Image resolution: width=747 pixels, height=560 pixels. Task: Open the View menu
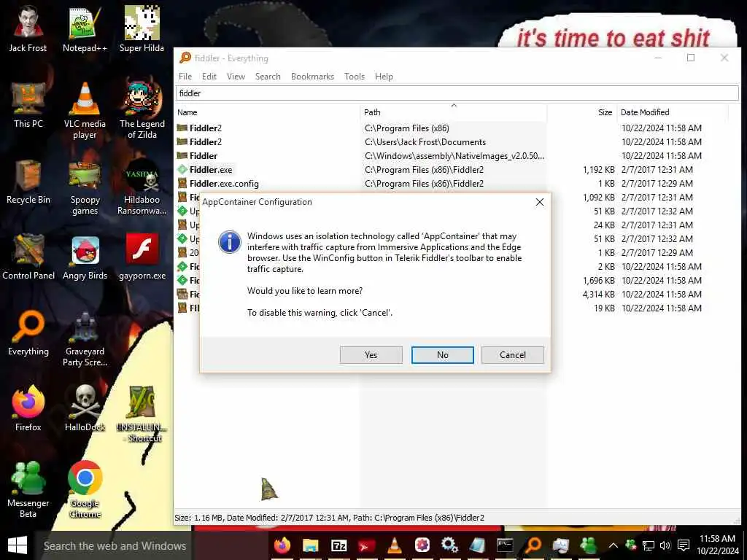(x=236, y=76)
